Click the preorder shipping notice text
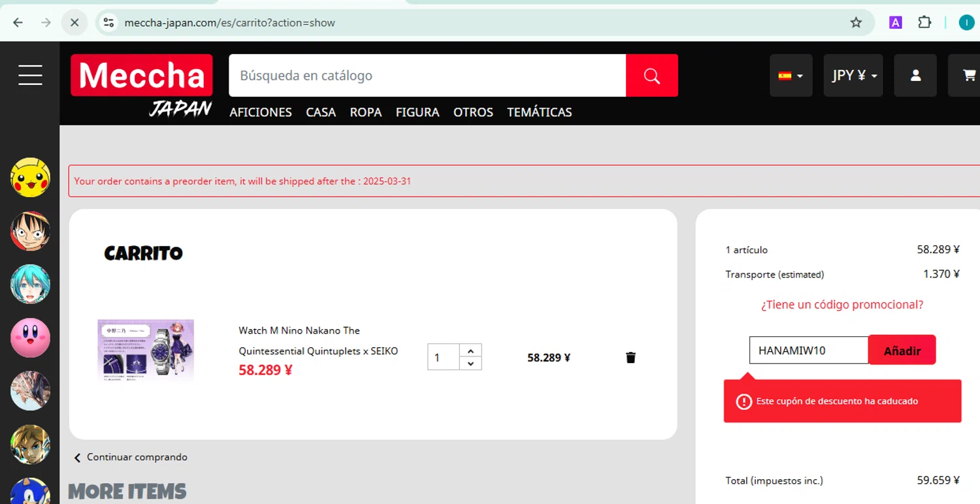Image resolution: width=980 pixels, height=504 pixels. pyautogui.click(x=242, y=181)
